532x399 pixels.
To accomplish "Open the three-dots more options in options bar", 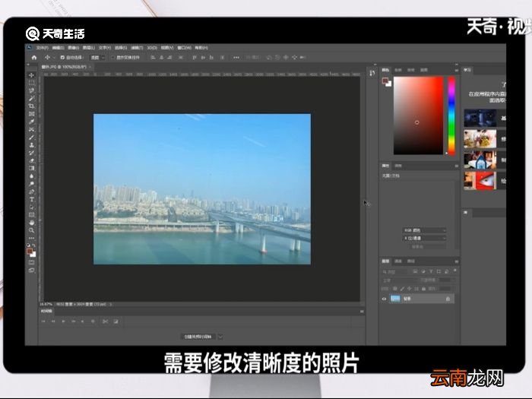I will click(236, 58).
